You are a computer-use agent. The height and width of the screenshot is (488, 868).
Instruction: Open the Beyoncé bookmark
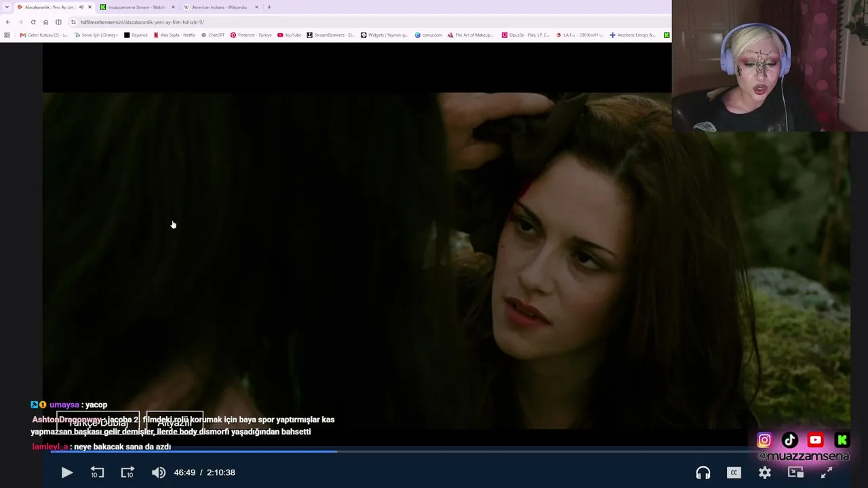(x=136, y=35)
